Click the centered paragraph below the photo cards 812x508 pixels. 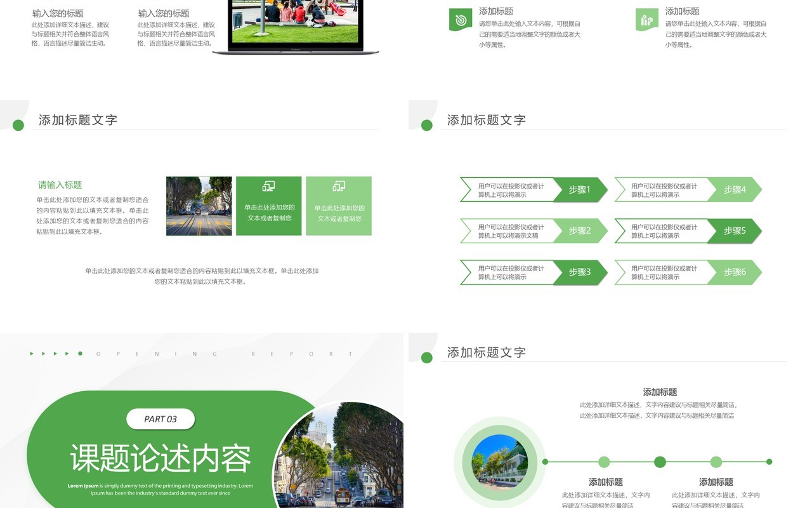(x=202, y=276)
